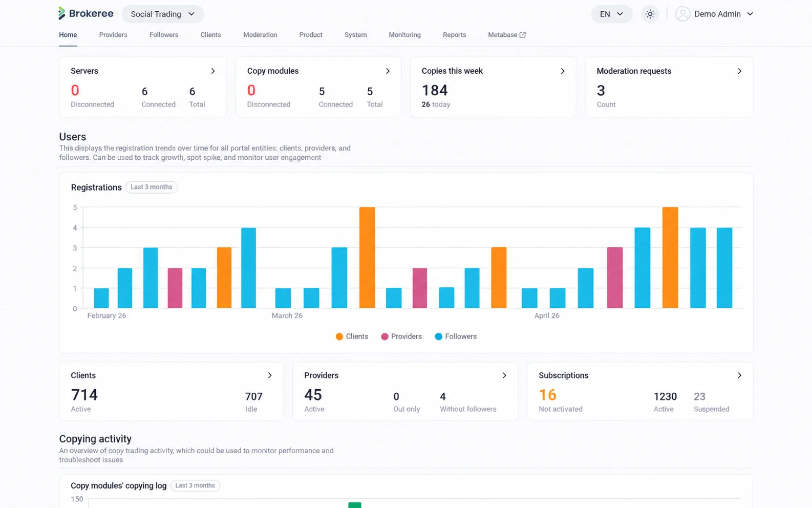Click the Metabase external link icon

coord(522,35)
